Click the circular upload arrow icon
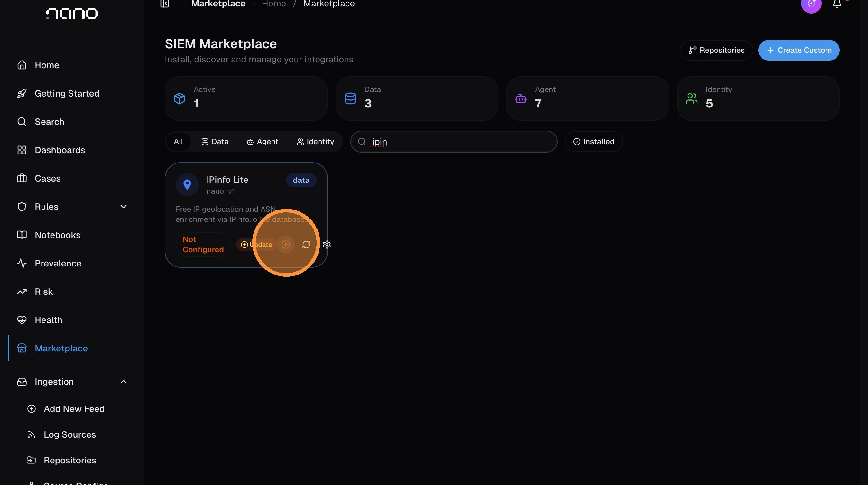 click(x=285, y=245)
